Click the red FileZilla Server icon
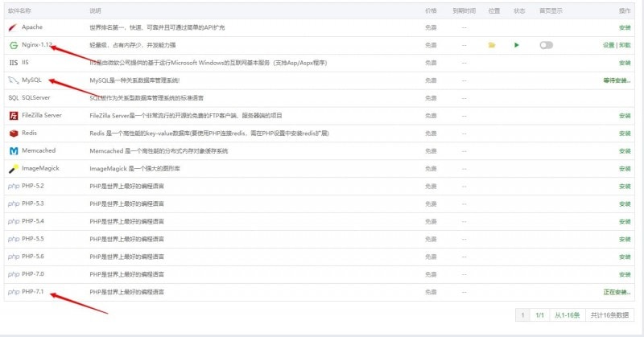644x337 pixels. (x=14, y=116)
